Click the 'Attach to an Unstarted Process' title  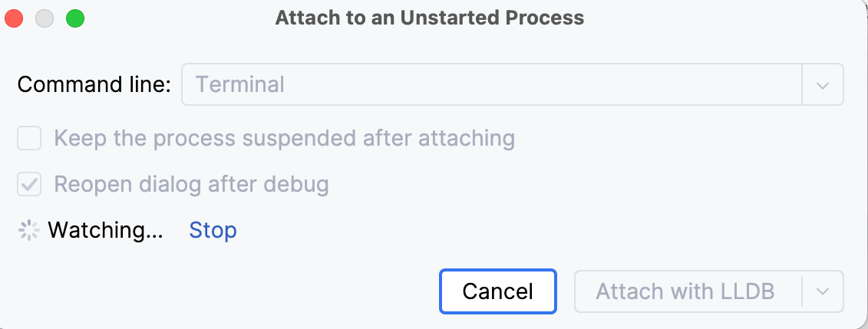pos(430,18)
